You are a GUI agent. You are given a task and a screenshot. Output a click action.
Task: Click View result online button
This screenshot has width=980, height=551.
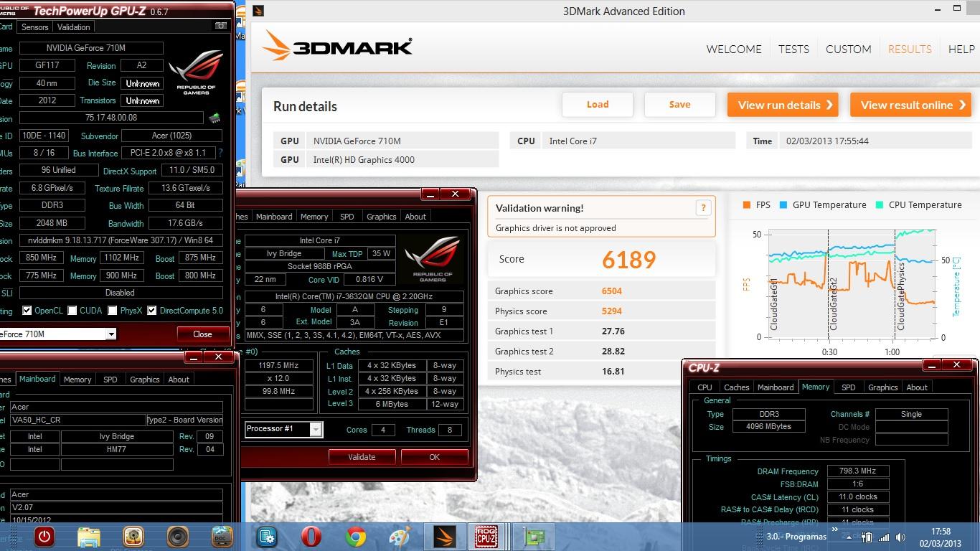coord(910,105)
